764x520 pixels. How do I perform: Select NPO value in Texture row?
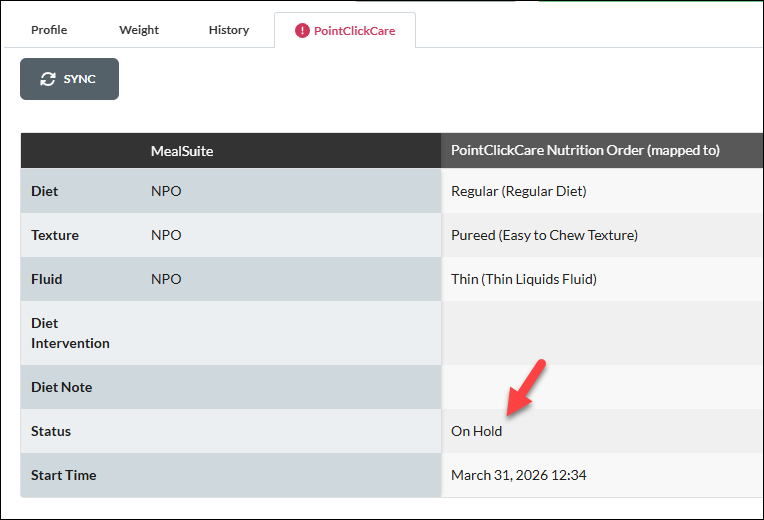[166, 235]
